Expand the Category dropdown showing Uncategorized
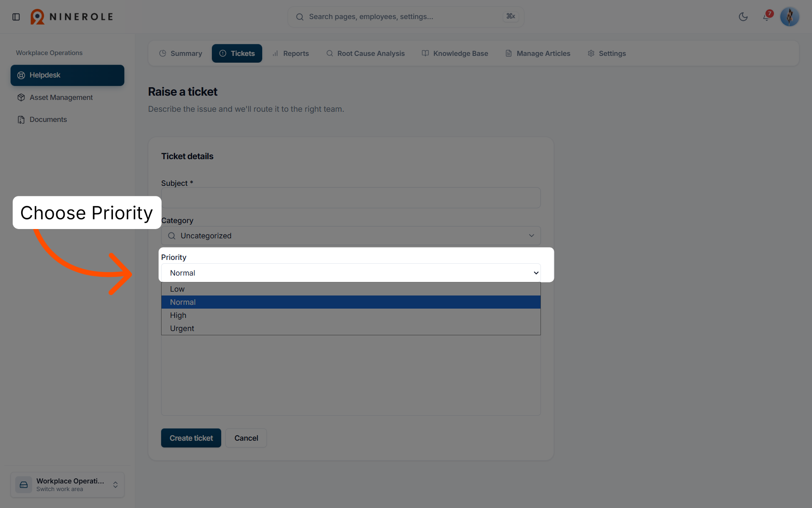 click(x=351, y=236)
